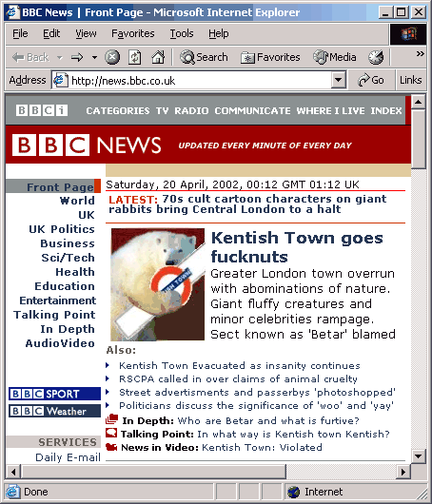
Task: Click the Go button beside address bar
Action: (x=371, y=80)
